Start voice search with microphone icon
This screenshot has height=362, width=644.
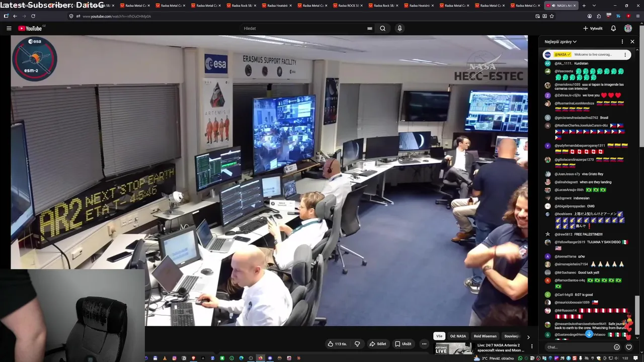(399, 28)
